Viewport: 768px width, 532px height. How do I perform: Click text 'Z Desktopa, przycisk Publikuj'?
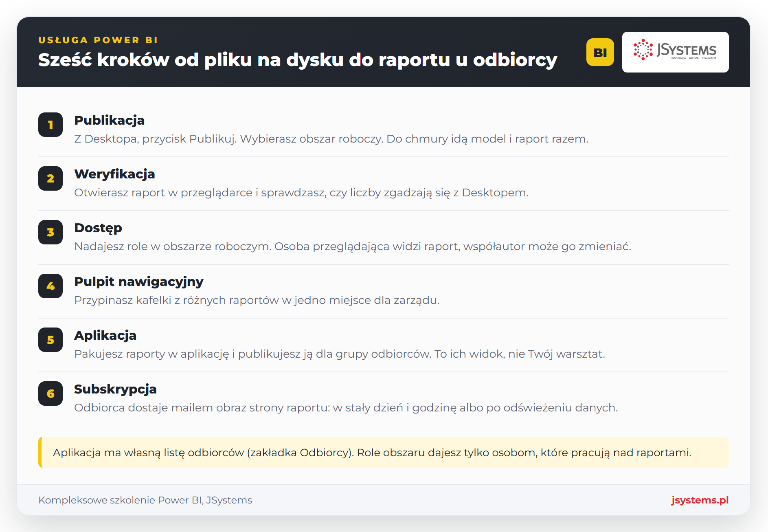pos(155,139)
